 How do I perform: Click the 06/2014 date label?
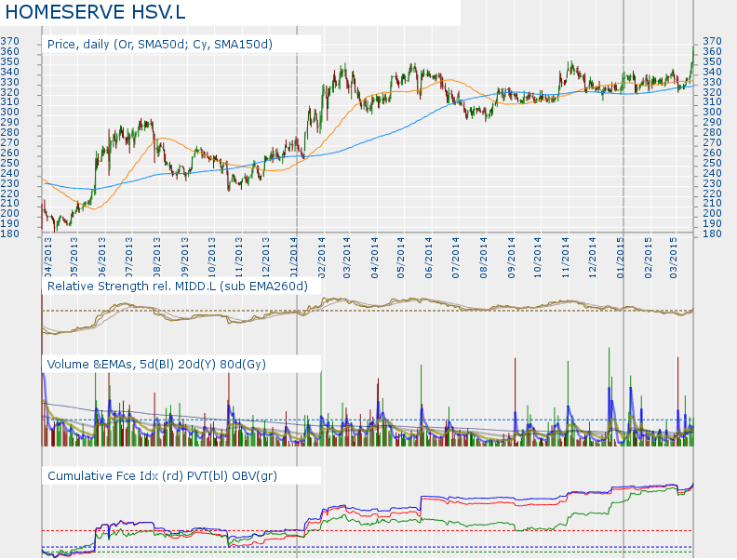pos(430,256)
